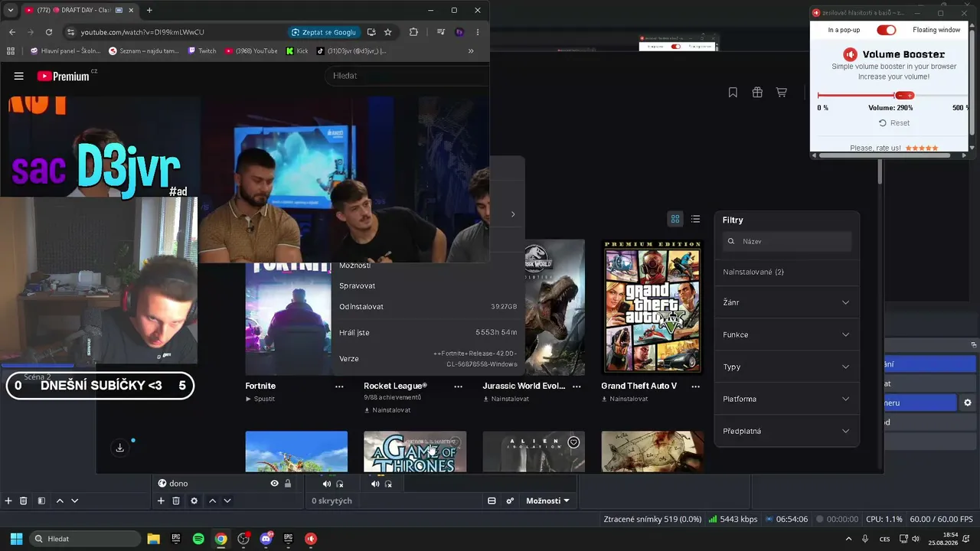The width and height of the screenshot is (980, 551).
Task: Select the Nainstalované (2) filter
Action: point(753,272)
